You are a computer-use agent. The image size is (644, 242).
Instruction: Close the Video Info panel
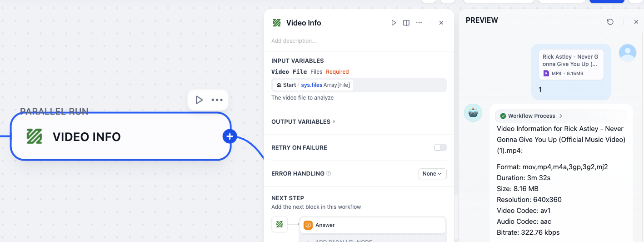(441, 23)
